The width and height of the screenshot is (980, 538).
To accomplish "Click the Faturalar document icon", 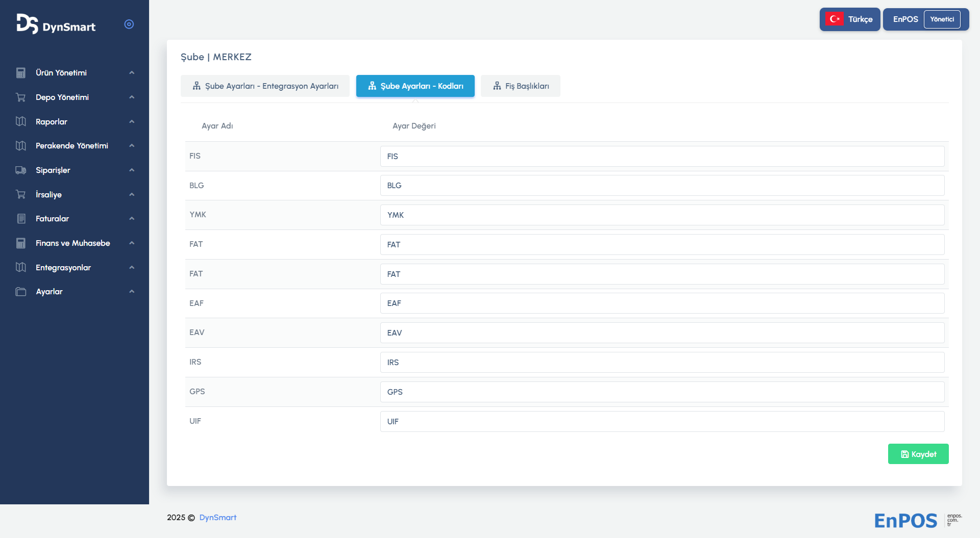I will coord(21,219).
